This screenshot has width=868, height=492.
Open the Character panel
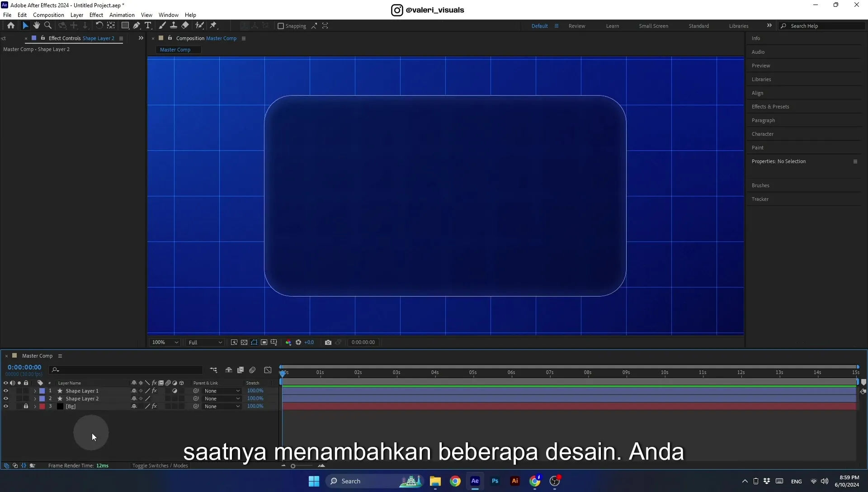coord(763,134)
